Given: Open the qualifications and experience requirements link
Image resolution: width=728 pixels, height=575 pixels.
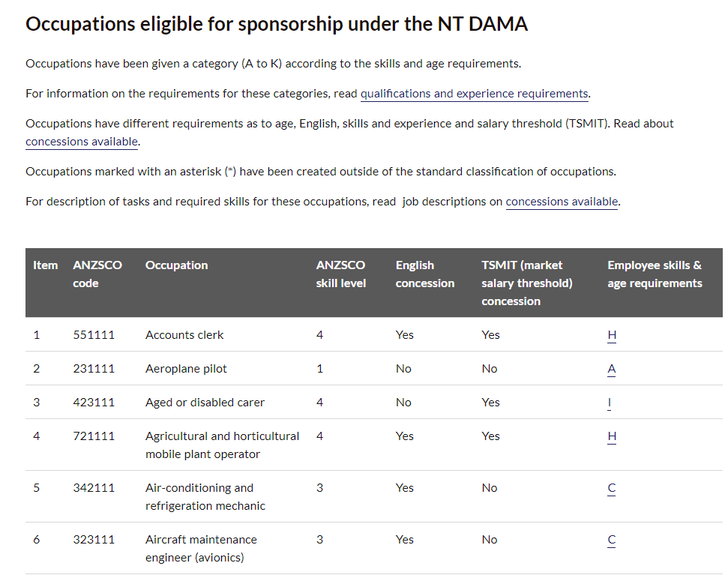Looking at the screenshot, I should (475, 94).
